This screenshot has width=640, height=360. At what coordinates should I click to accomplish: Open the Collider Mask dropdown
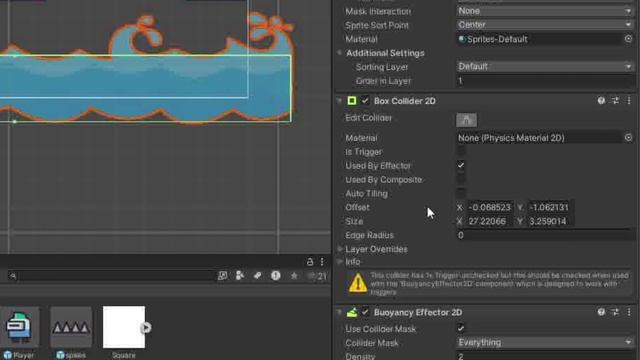[544, 342]
